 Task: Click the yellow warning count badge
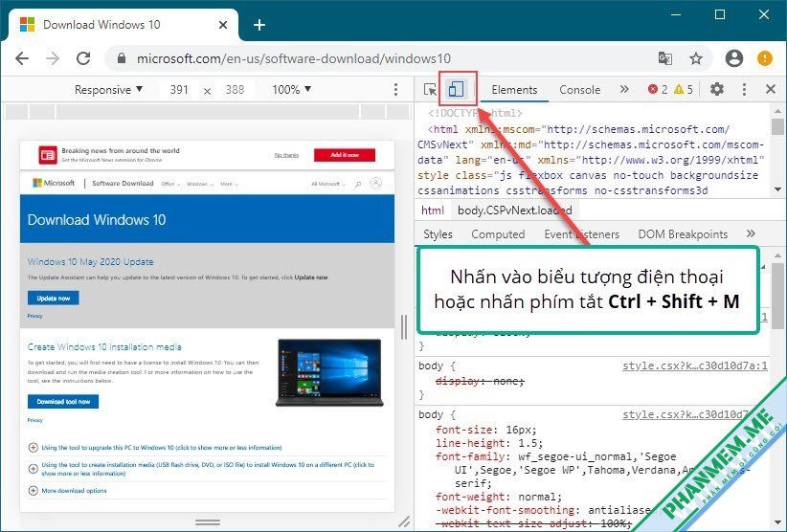coord(684,89)
